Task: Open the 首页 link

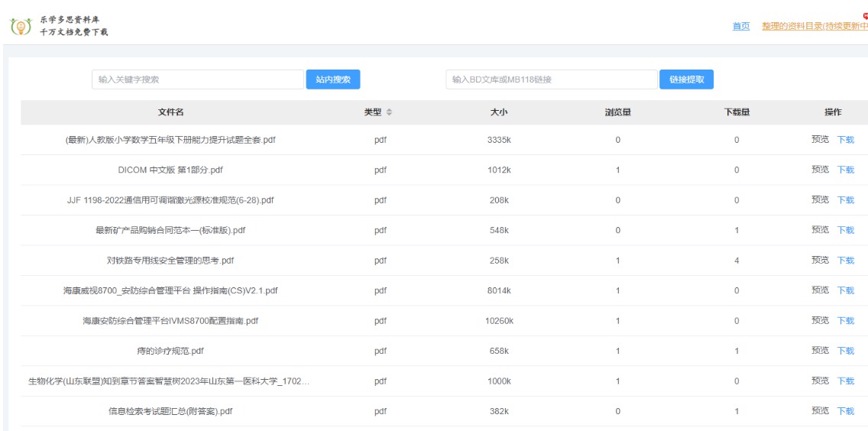Action: (x=740, y=26)
